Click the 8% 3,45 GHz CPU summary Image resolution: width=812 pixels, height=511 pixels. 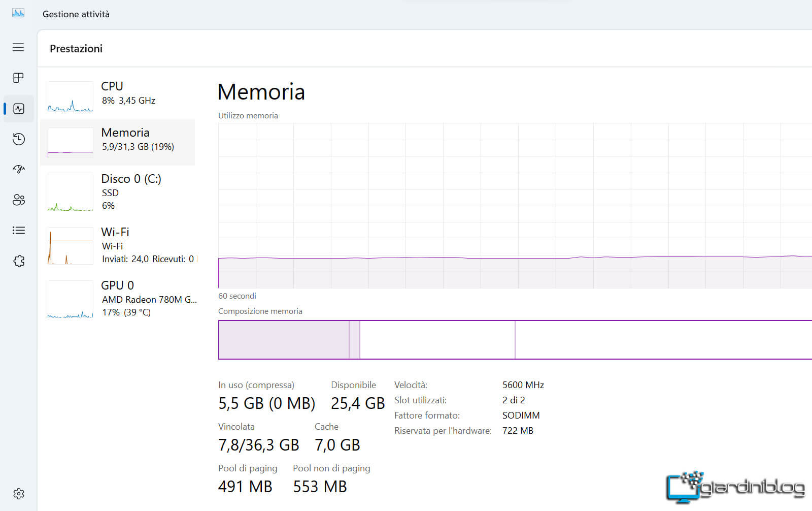click(128, 101)
